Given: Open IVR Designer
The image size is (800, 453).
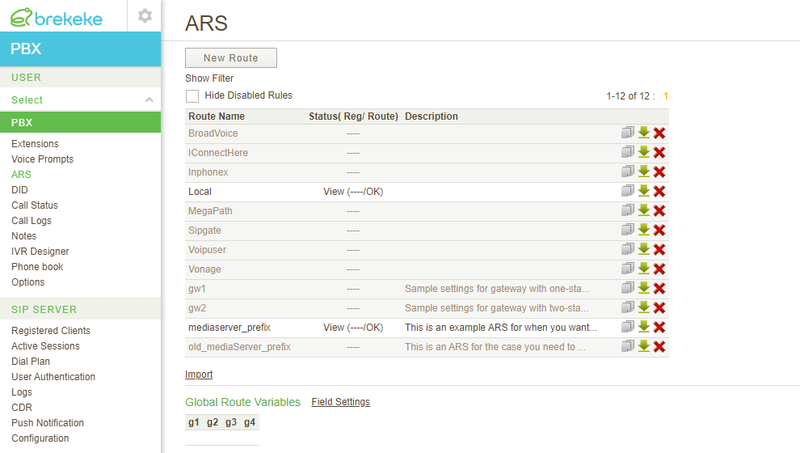Looking at the screenshot, I should pos(40,251).
